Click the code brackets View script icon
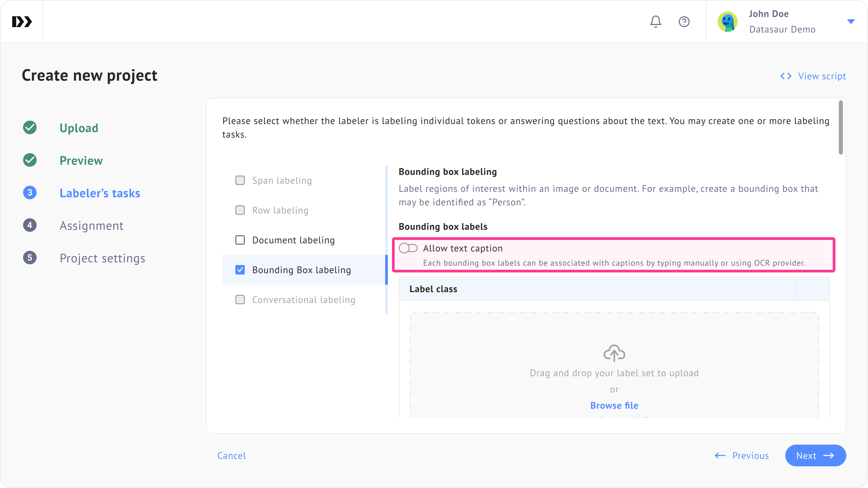Image resolution: width=868 pixels, height=488 pixels. [786, 76]
